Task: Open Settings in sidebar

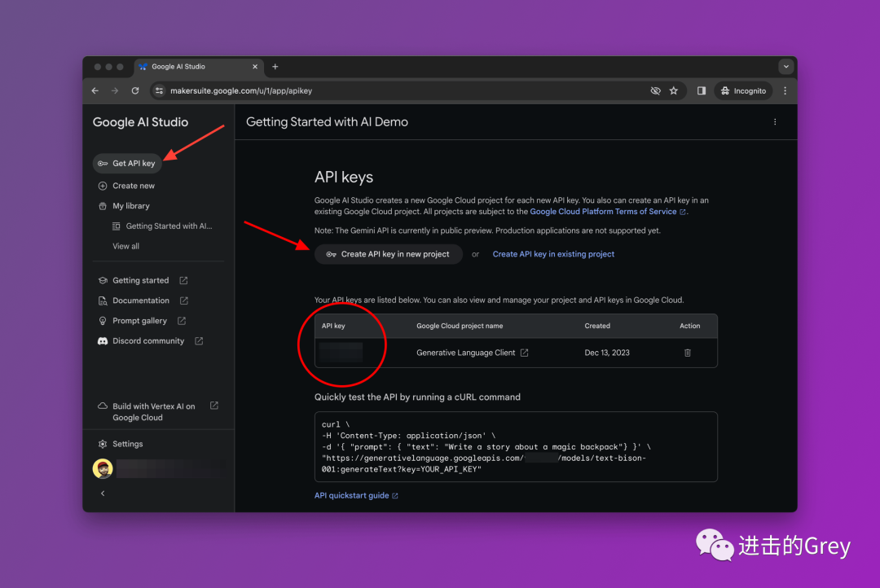Action: pos(121,444)
